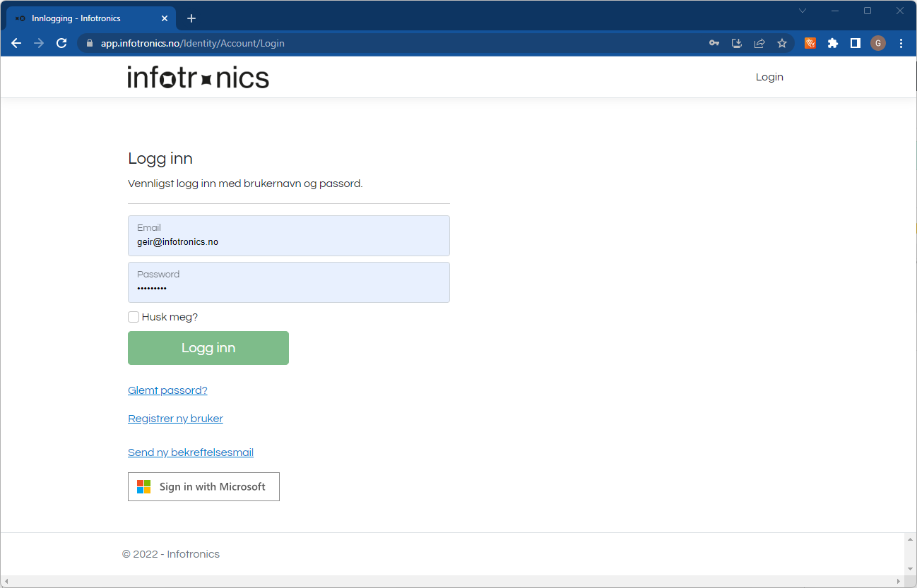This screenshot has width=917, height=588.
Task: Reload the Infotronics login page
Action: coord(61,43)
